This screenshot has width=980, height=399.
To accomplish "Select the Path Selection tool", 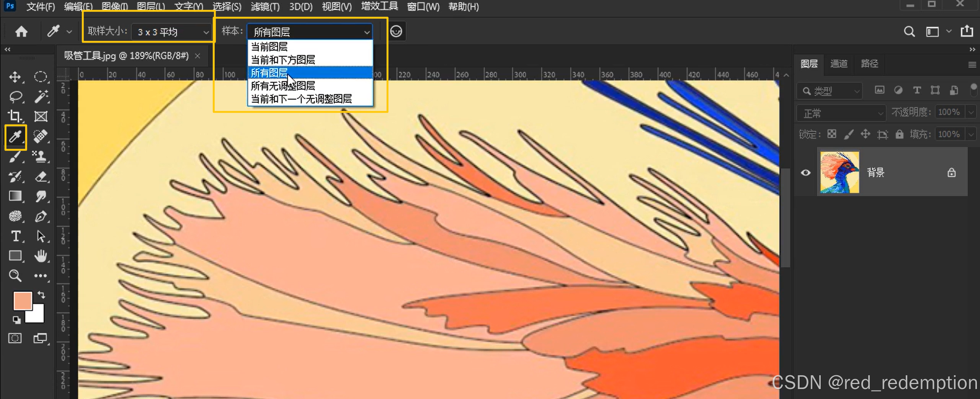I will coord(41,236).
